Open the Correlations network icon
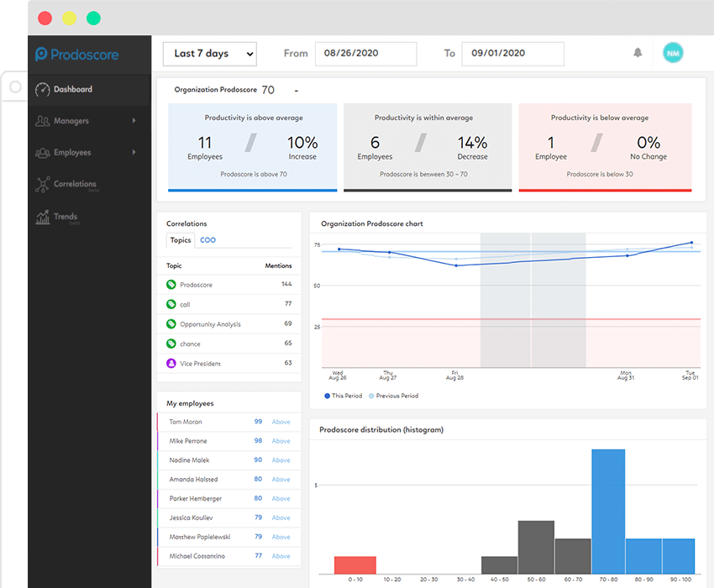 (43, 185)
